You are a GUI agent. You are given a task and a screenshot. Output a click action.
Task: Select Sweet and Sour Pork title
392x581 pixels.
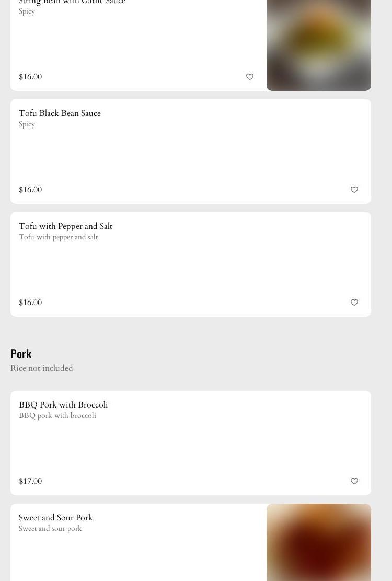pos(55,518)
